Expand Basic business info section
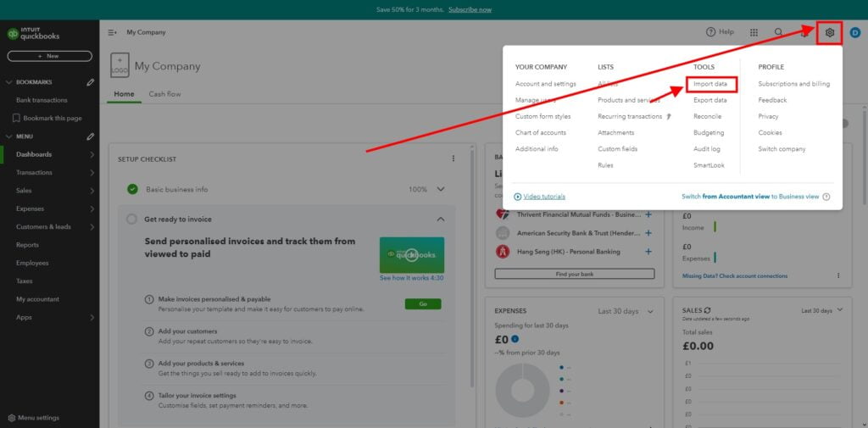 click(x=441, y=189)
